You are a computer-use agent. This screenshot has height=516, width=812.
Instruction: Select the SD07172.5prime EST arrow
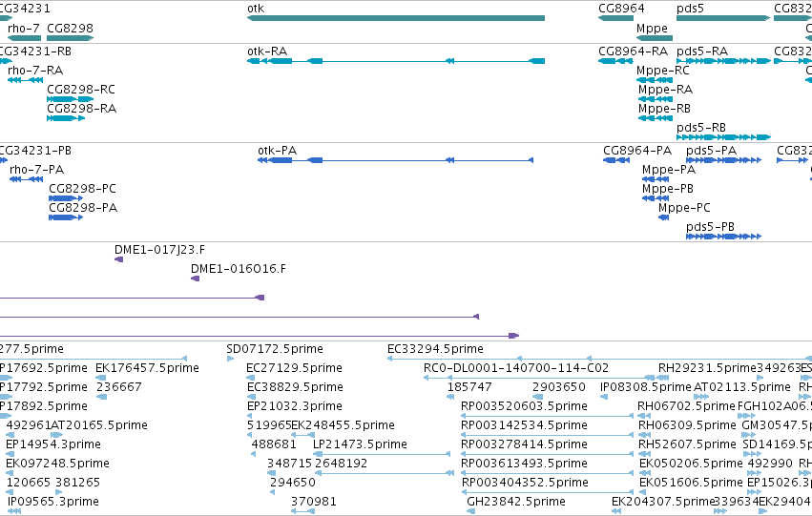(x=231, y=359)
